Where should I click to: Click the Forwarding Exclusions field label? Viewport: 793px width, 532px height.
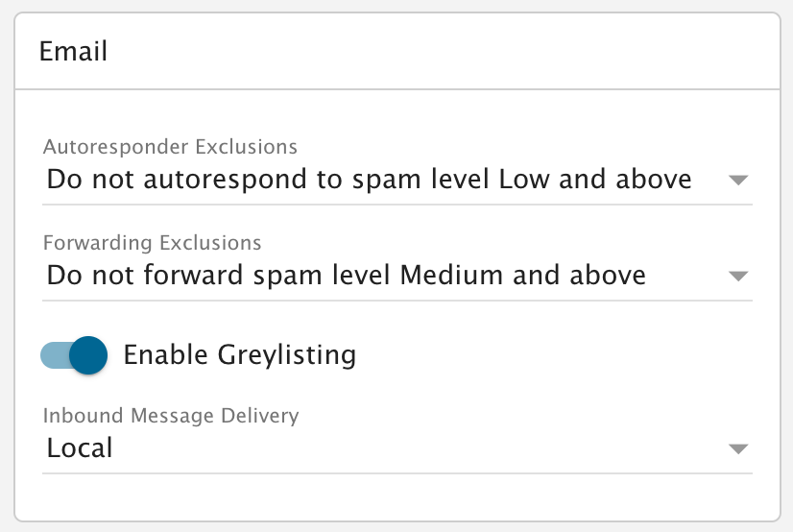pos(153,243)
